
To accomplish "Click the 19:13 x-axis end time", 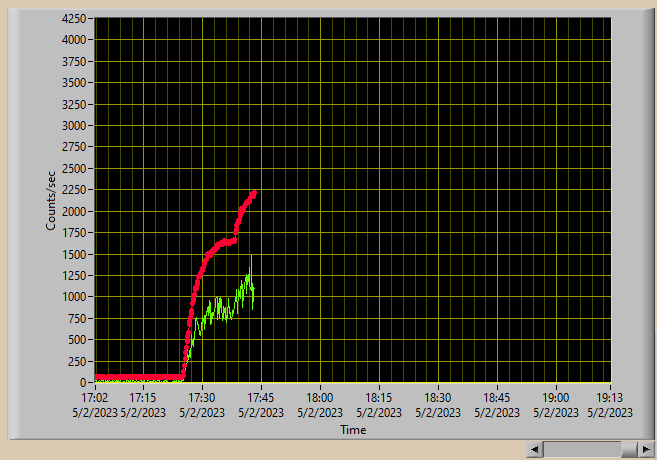I will coord(610,398).
